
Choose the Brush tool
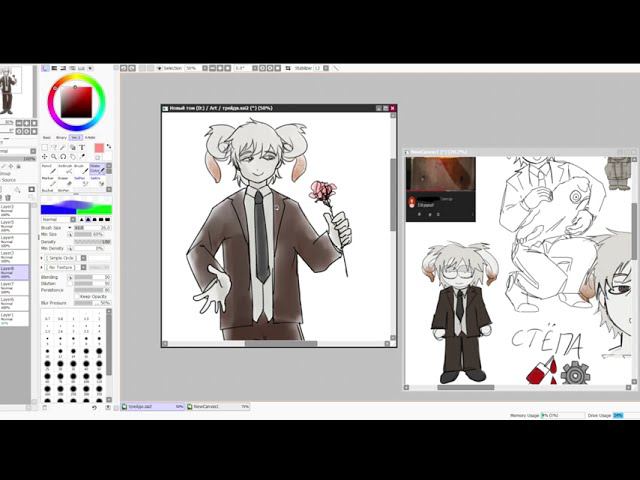click(80, 169)
